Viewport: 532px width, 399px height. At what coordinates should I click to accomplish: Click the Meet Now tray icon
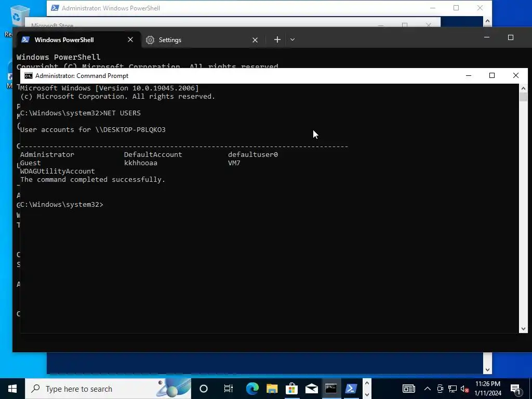pyautogui.click(x=440, y=389)
